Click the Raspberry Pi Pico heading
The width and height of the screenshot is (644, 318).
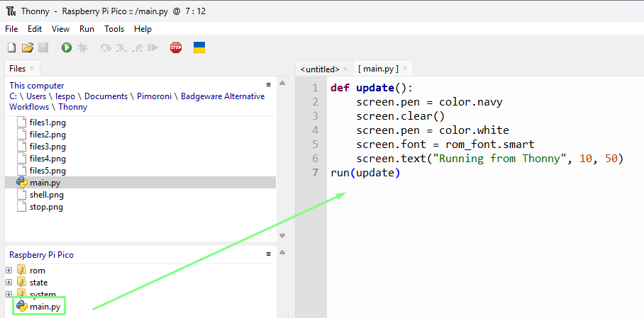(41, 255)
